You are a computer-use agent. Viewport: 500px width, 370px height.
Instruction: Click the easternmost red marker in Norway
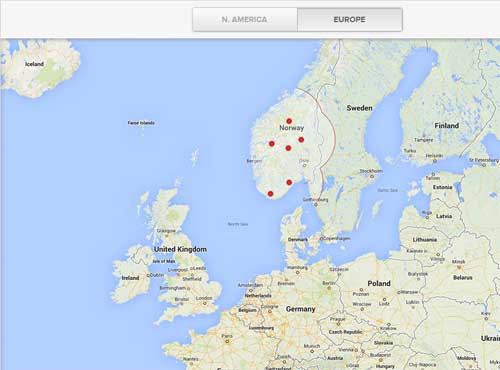pyautogui.click(x=301, y=140)
